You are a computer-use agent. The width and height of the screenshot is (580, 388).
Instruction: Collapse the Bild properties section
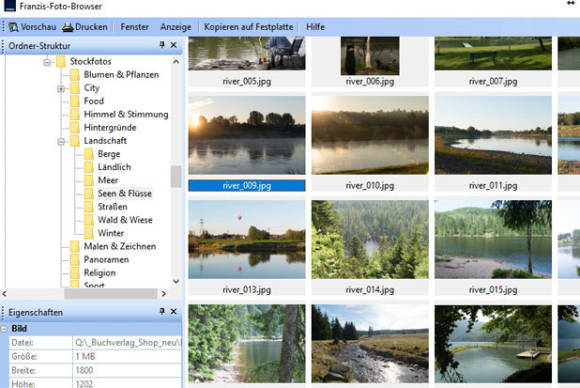tap(4, 328)
